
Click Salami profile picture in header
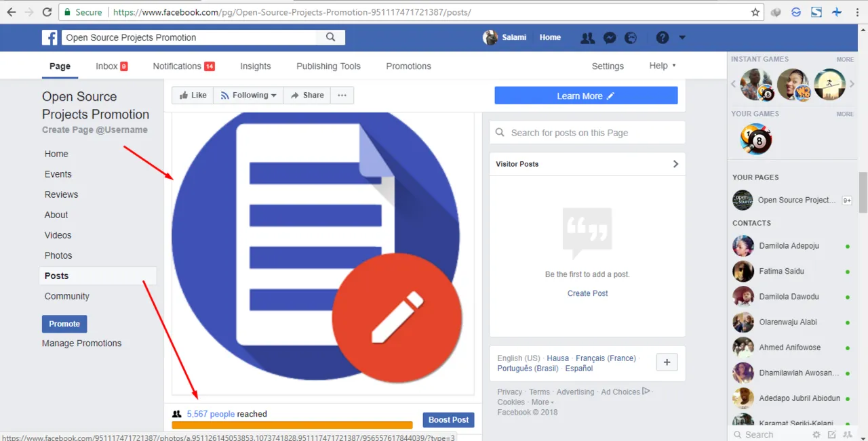(x=490, y=37)
